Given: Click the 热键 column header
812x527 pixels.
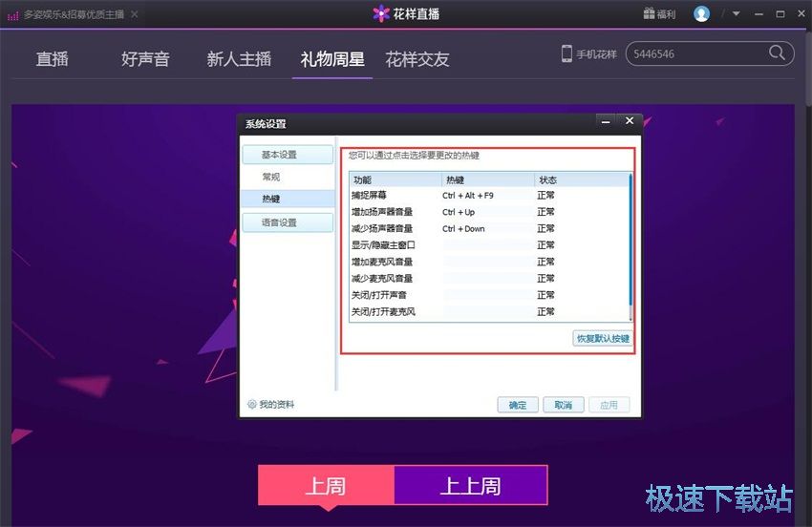Looking at the screenshot, I should 488,179.
